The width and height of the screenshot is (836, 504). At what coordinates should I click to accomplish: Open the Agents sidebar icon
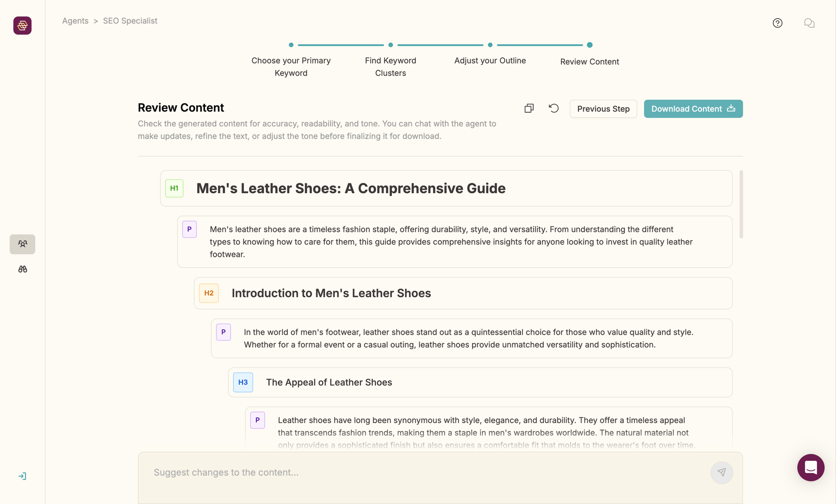pyautogui.click(x=22, y=244)
